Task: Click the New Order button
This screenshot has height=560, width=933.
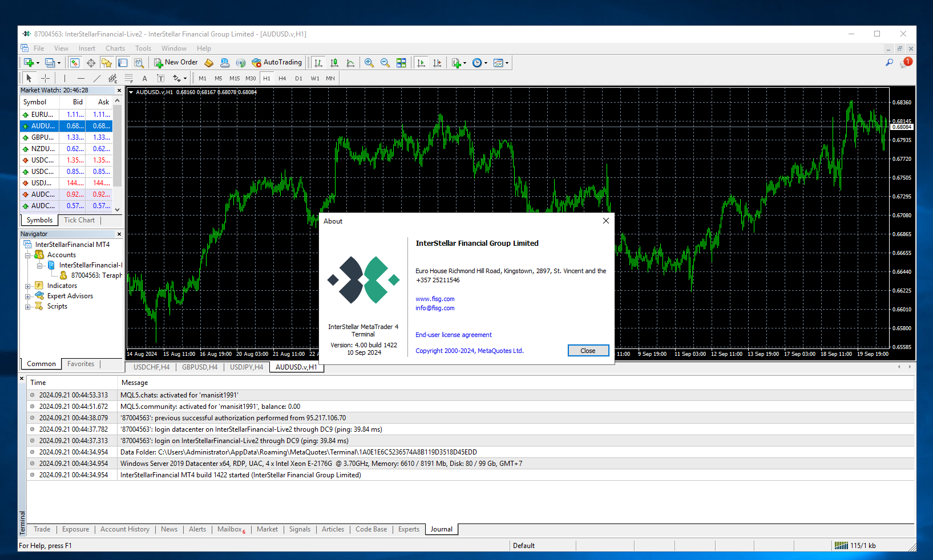Action: pyautogui.click(x=176, y=63)
